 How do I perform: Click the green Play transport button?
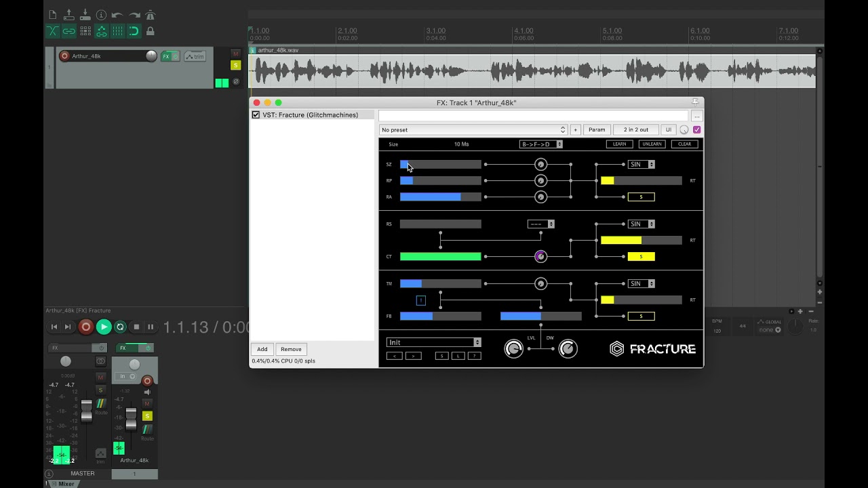click(104, 327)
